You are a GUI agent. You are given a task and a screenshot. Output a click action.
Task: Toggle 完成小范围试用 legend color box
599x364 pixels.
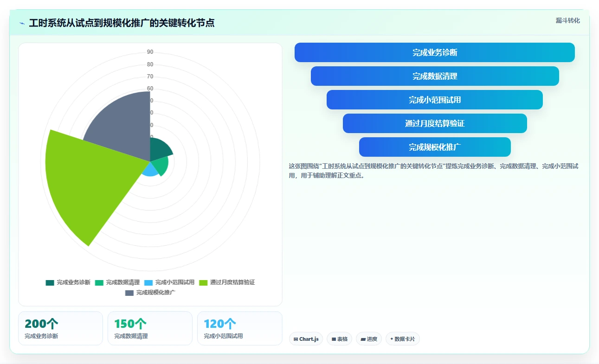148,282
